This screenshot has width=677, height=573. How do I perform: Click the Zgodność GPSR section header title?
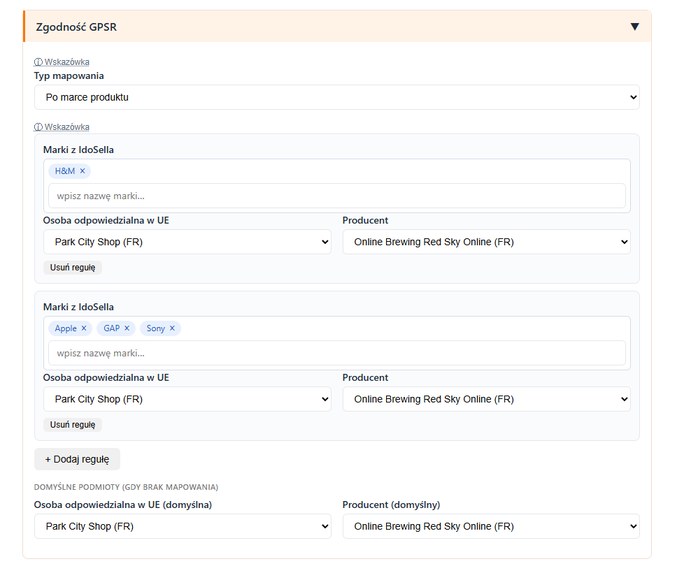(x=76, y=27)
